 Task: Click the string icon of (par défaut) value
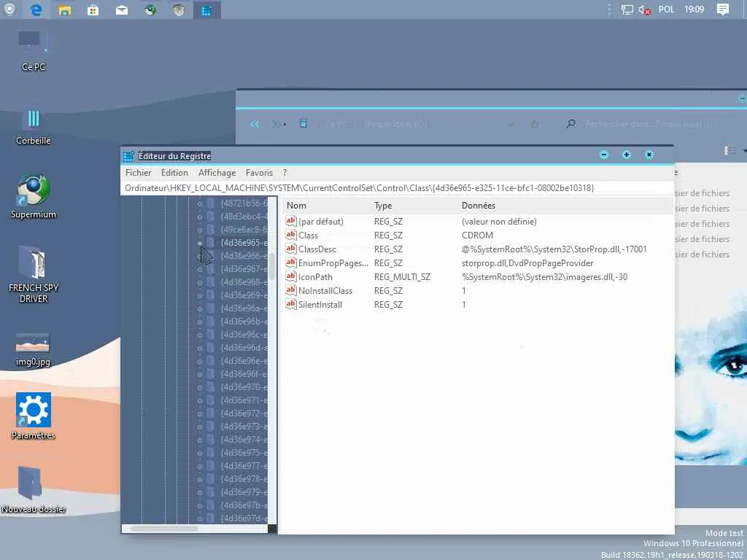(x=290, y=221)
